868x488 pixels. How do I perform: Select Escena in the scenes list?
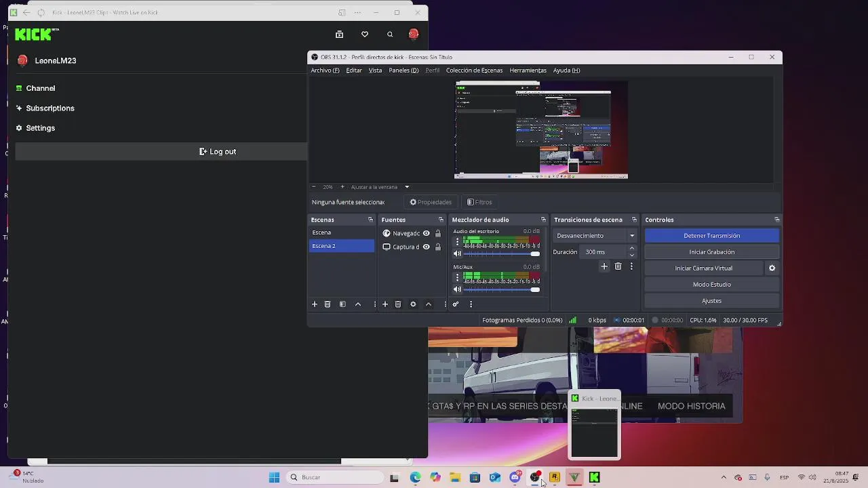coord(342,232)
